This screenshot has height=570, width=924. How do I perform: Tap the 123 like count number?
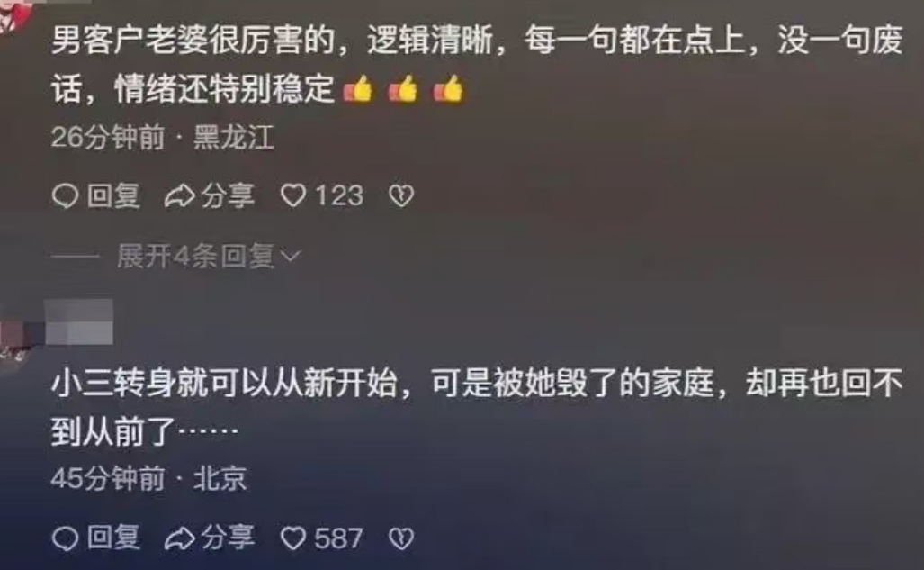point(339,195)
